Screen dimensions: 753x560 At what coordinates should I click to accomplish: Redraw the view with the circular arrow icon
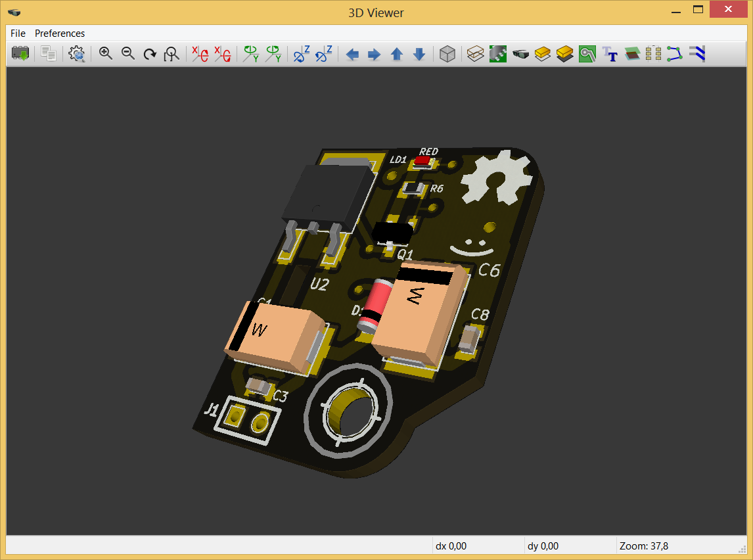[x=150, y=54]
